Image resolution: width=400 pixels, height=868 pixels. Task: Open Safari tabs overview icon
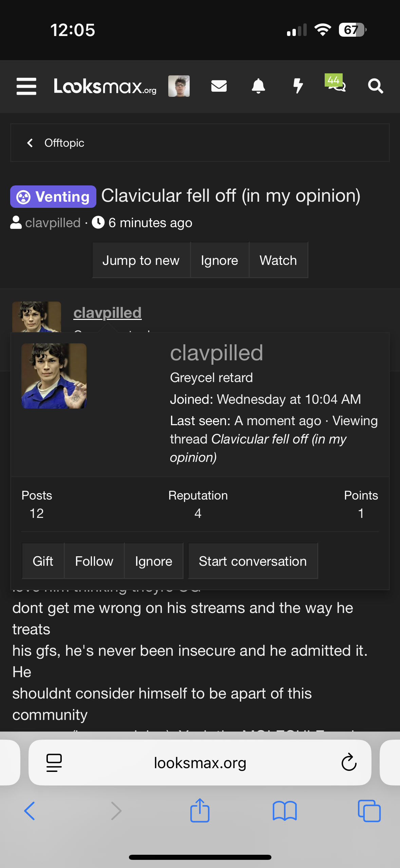[x=369, y=811]
